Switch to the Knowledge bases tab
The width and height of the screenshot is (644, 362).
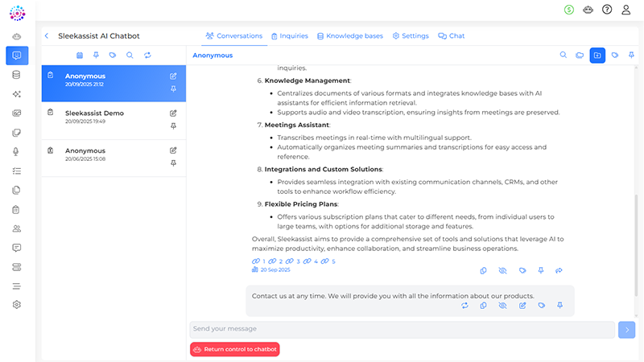click(349, 36)
